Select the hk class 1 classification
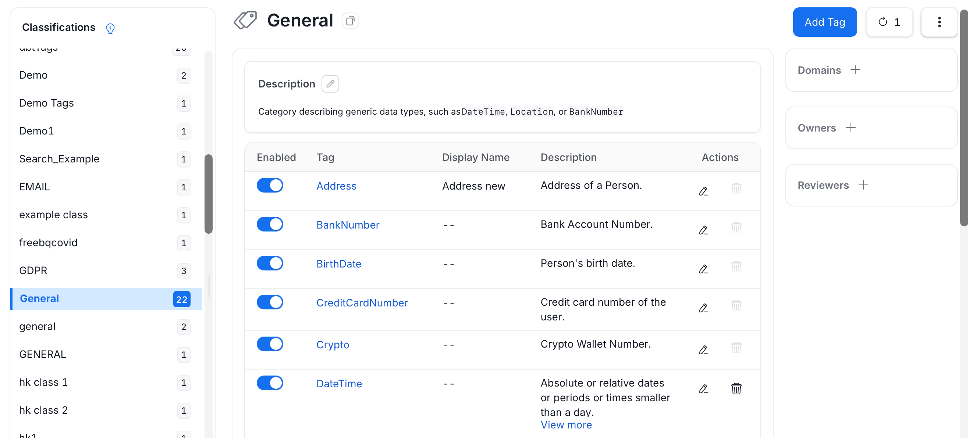The width and height of the screenshot is (980, 438). tap(106, 383)
